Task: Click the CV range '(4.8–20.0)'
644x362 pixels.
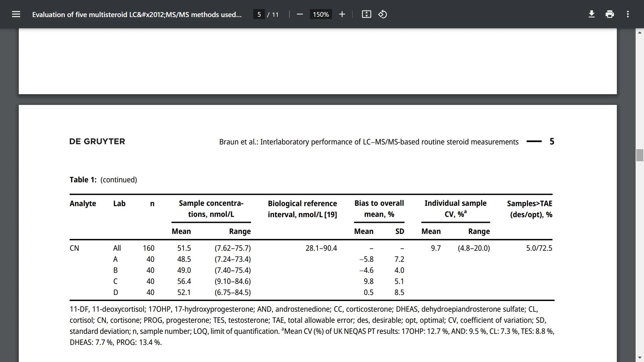Action: pyautogui.click(x=474, y=248)
